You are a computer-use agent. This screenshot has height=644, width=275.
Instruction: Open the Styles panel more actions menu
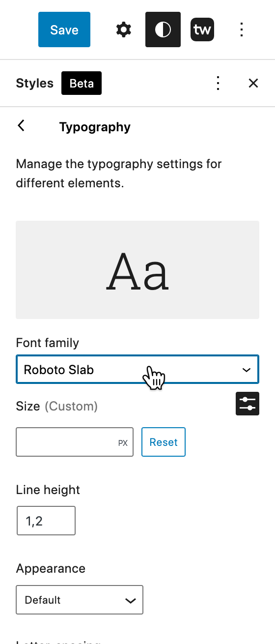tap(219, 83)
